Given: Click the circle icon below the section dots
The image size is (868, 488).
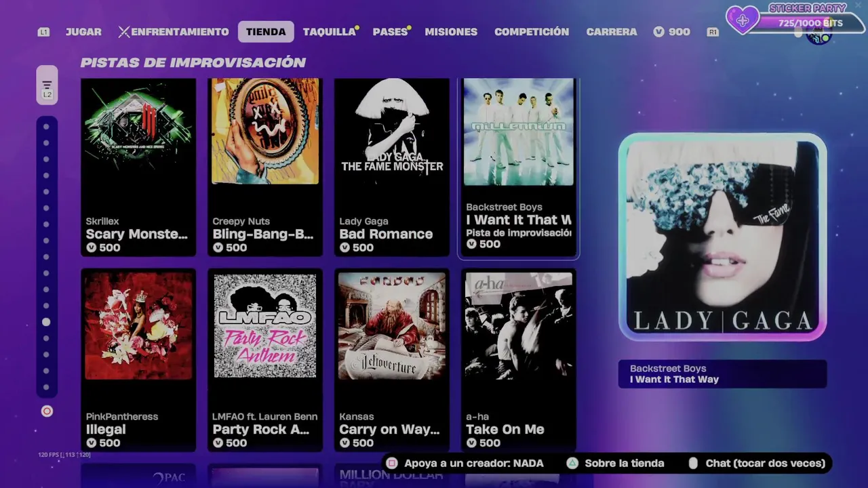Looking at the screenshot, I should tap(47, 411).
